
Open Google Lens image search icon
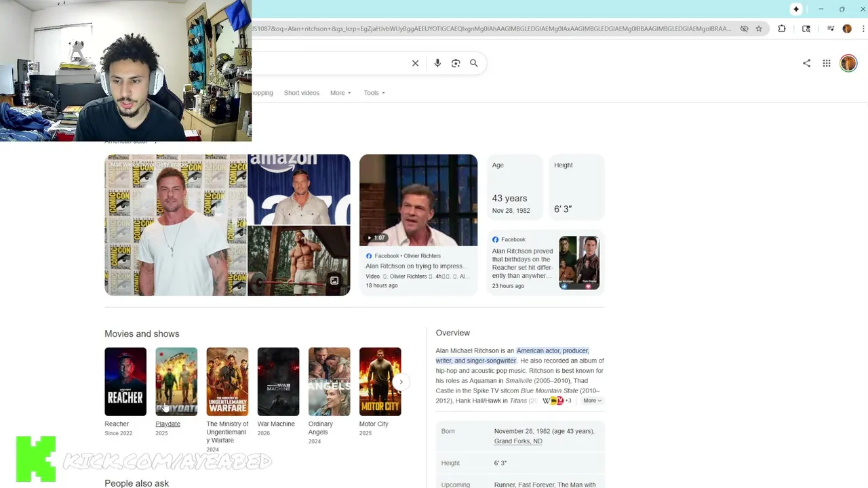point(456,63)
